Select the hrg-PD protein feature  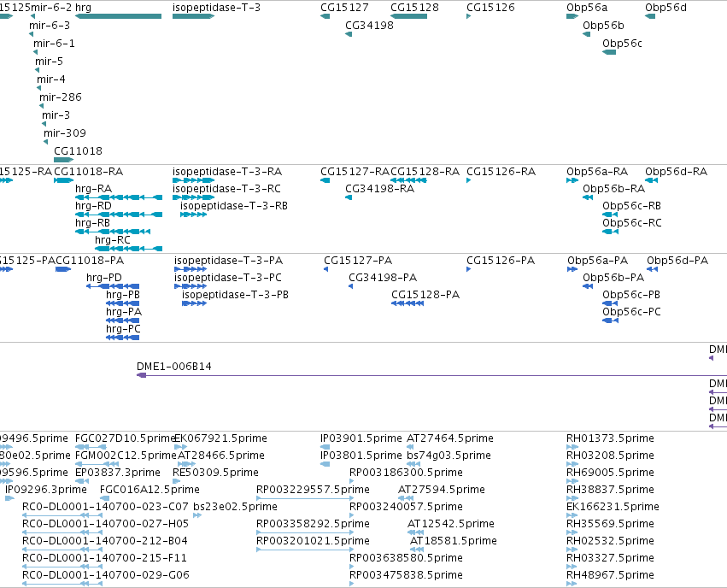(113, 286)
